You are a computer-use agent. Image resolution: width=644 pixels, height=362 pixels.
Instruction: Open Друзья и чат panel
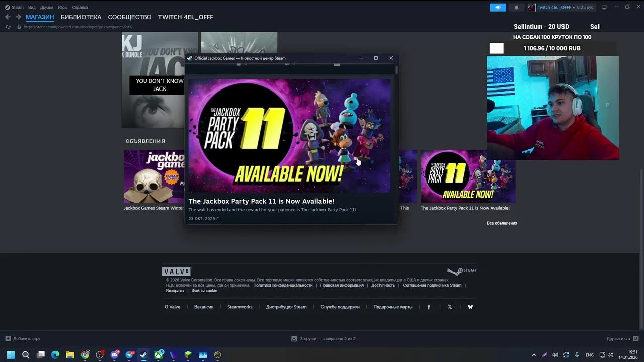(622, 339)
